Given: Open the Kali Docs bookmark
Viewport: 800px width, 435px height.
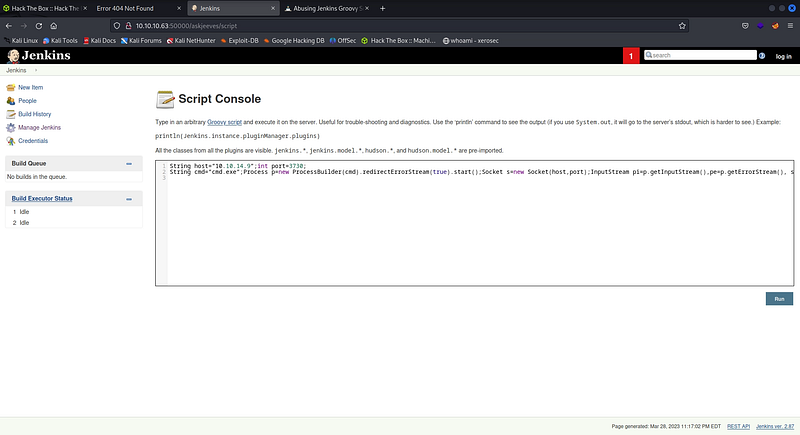Looking at the screenshot, I should tap(99, 41).
